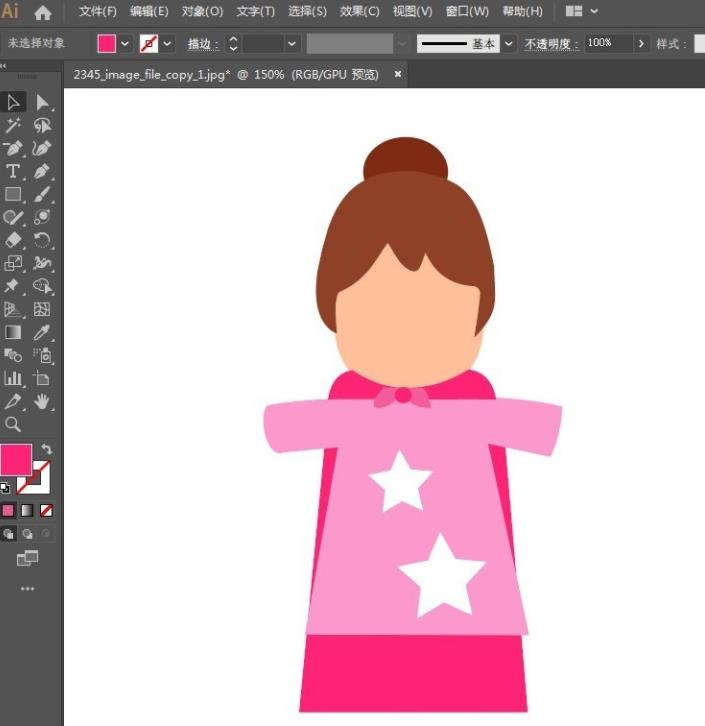Image resolution: width=705 pixels, height=726 pixels.
Task: Select the Magic Wand tool
Action: (13, 125)
